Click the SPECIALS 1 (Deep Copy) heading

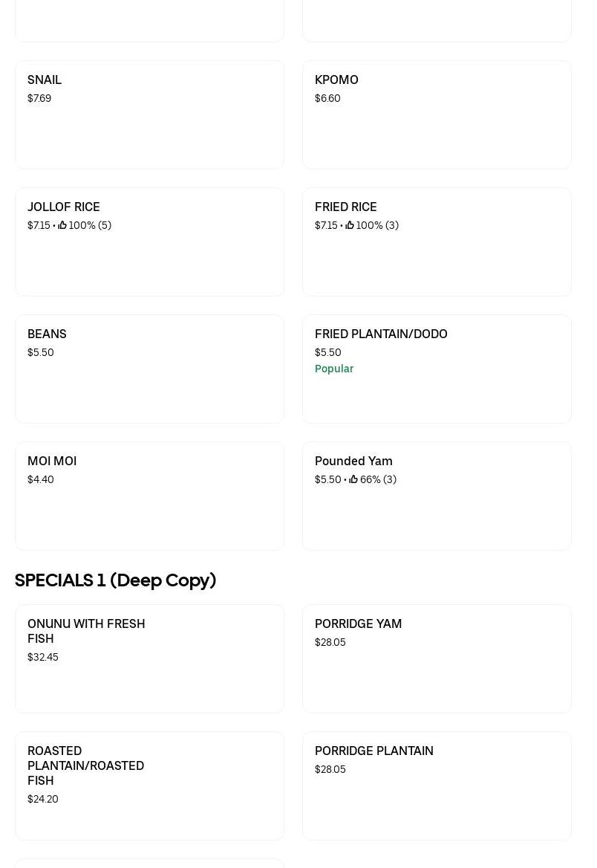click(x=116, y=580)
